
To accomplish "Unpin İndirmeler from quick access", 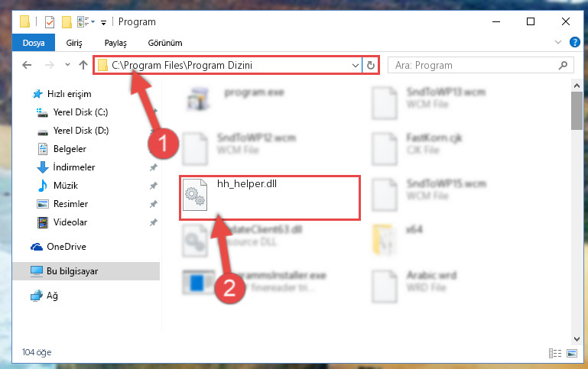I will point(154,167).
